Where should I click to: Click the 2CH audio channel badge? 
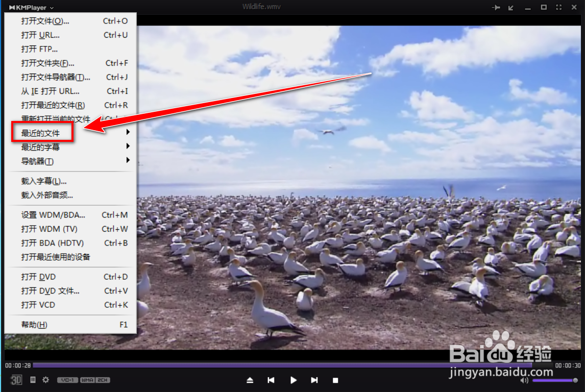103,380
